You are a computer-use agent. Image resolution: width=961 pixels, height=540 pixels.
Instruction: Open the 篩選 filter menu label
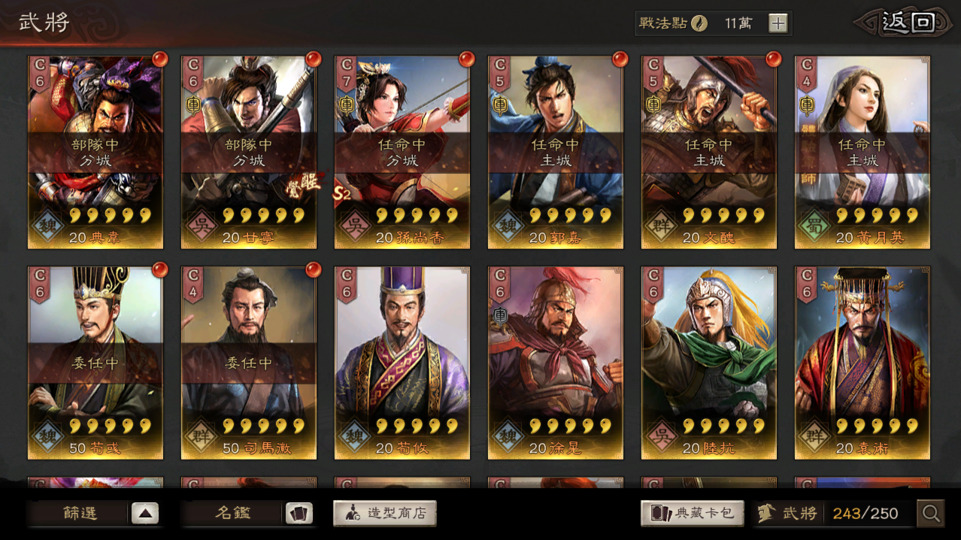pyautogui.click(x=80, y=513)
